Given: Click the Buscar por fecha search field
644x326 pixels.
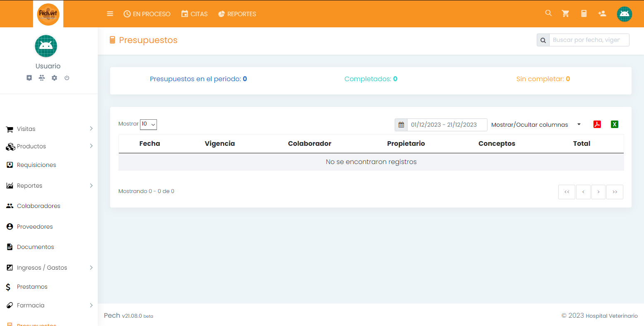Looking at the screenshot, I should tap(589, 40).
